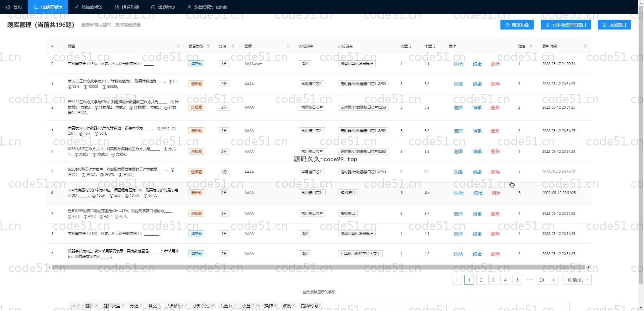Remove the 大知识点 field tag
Image resolution: width=644 pixels, height=311 pixels.
tap(186, 306)
